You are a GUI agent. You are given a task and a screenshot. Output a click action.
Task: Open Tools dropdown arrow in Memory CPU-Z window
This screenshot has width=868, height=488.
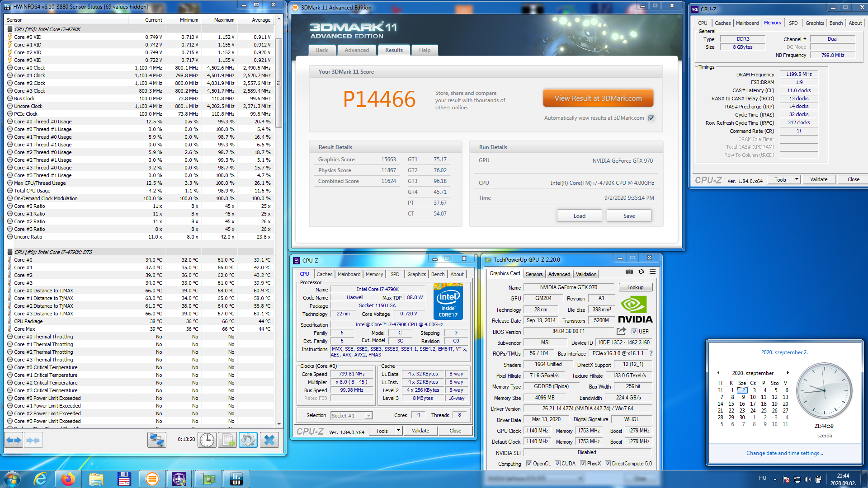coord(797,179)
